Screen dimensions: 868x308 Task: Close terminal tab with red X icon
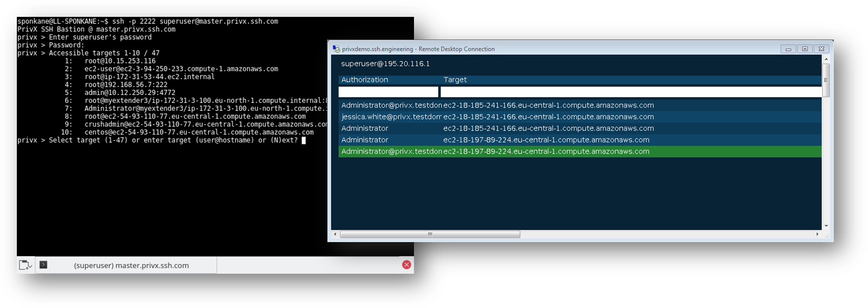[x=407, y=265]
